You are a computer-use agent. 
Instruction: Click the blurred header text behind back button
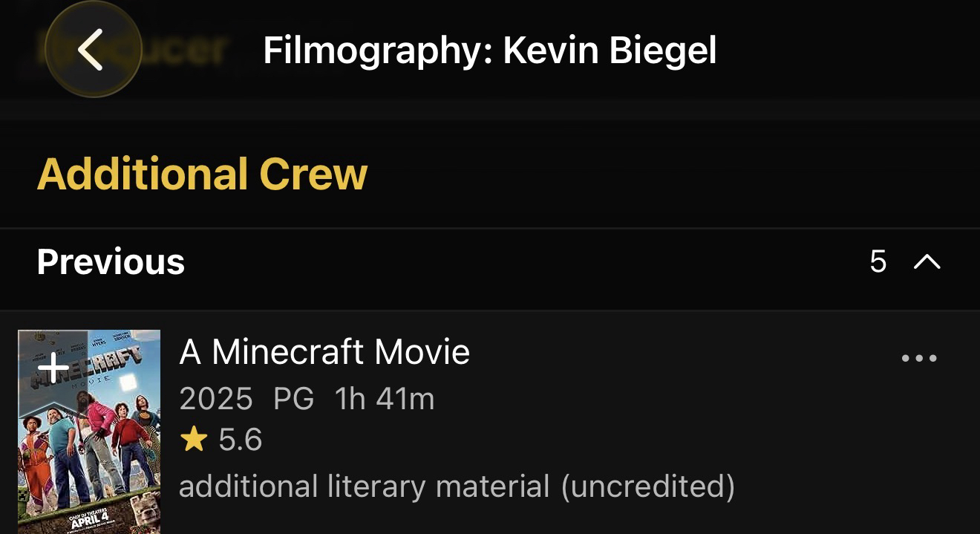tap(186, 50)
